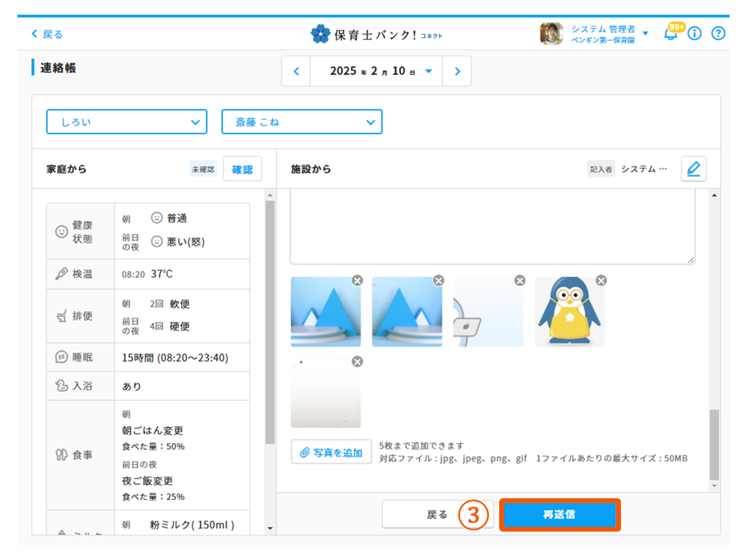Click the bottom 戻る button

point(437,514)
